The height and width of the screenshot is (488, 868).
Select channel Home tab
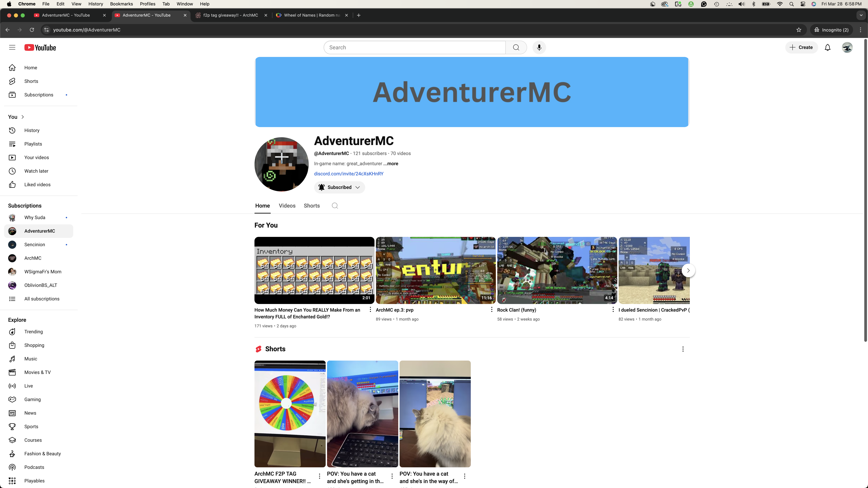262,206
